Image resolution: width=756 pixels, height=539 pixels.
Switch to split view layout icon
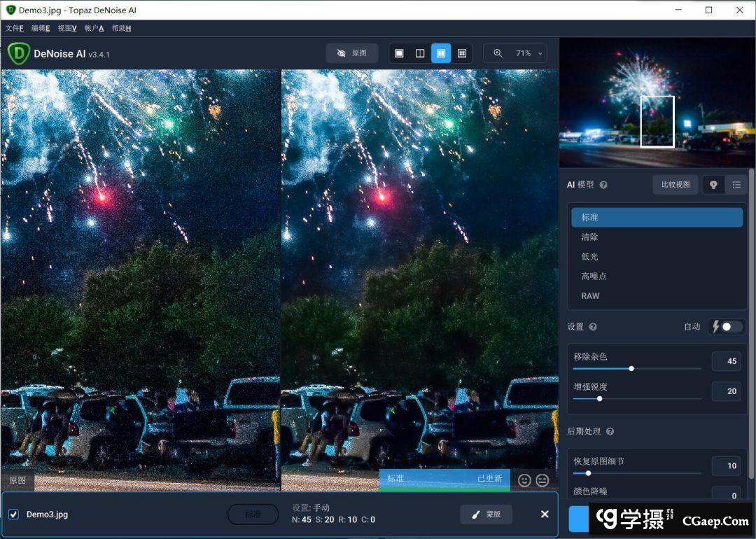pos(420,53)
